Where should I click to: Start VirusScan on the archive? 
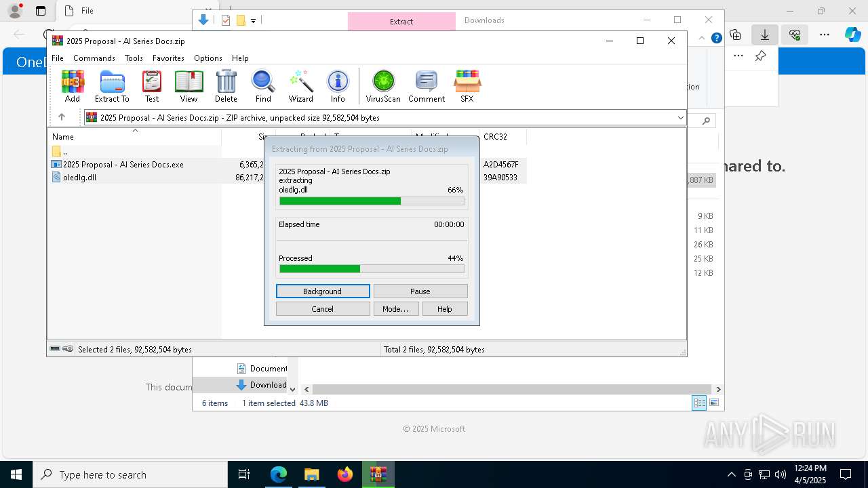coord(383,86)
